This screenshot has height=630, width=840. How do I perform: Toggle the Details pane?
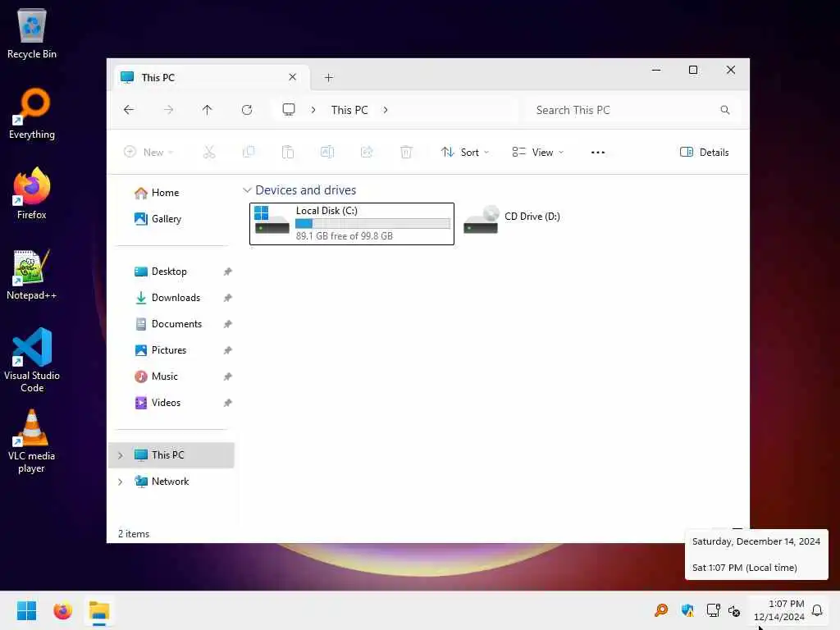(704, 152)
